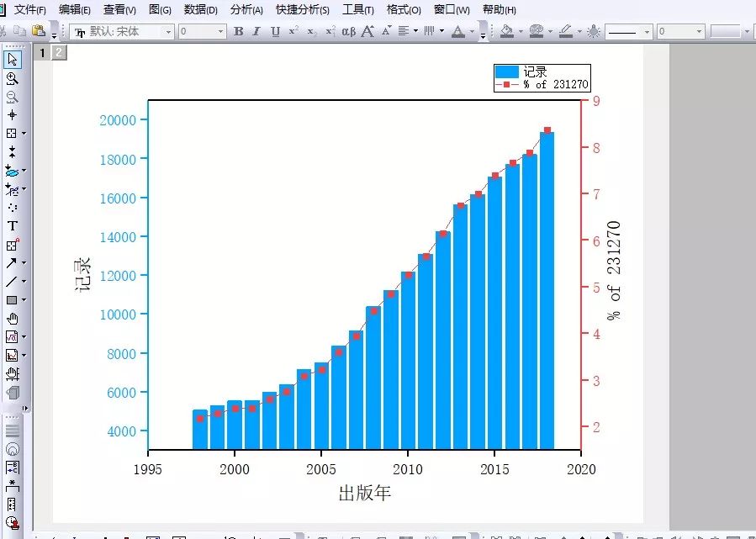Expand the Arrow tool flyout arrow
The image size is (756, 539).
click(24, 262)
